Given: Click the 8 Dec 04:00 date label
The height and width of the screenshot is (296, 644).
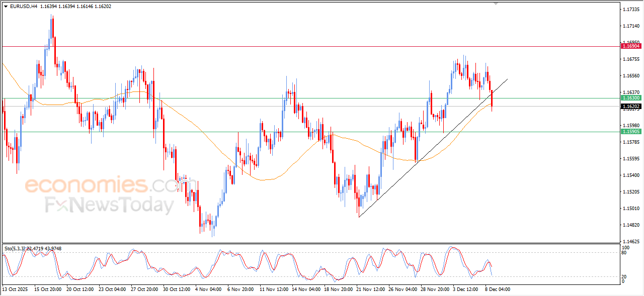Looking at the screenshot, I should (498, 289).
